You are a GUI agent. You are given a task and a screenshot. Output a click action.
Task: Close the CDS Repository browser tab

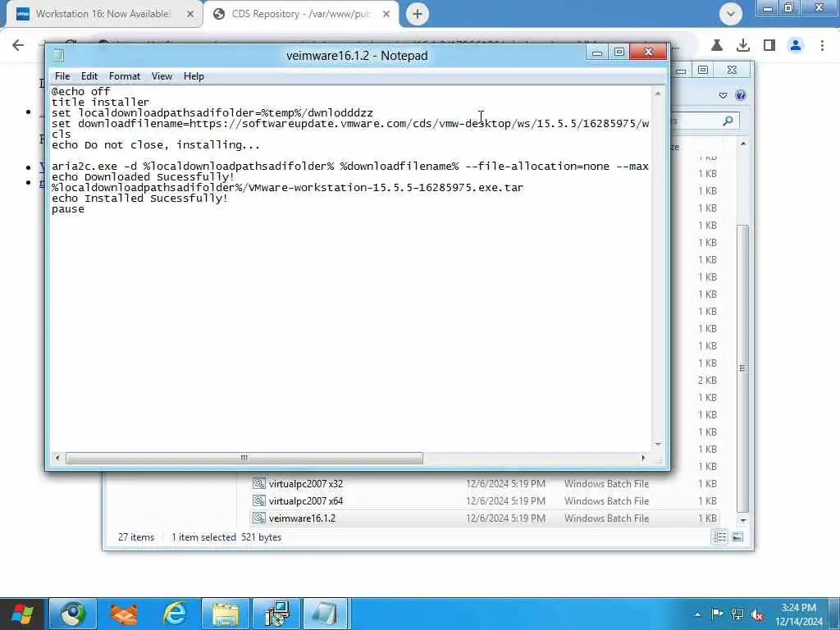pos(386,15)
